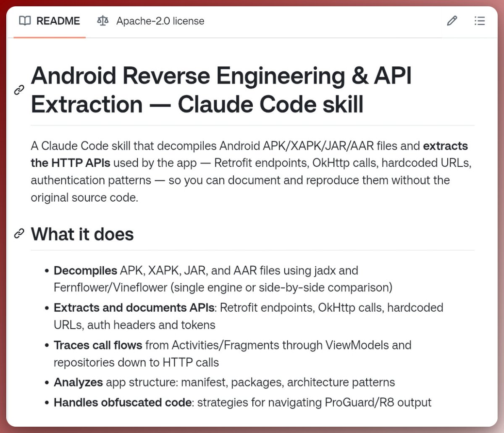The height and width of the screenshot is (433, 504).
Task: Select the Android Reverse Engineering title heading
Action: [221, 90]
